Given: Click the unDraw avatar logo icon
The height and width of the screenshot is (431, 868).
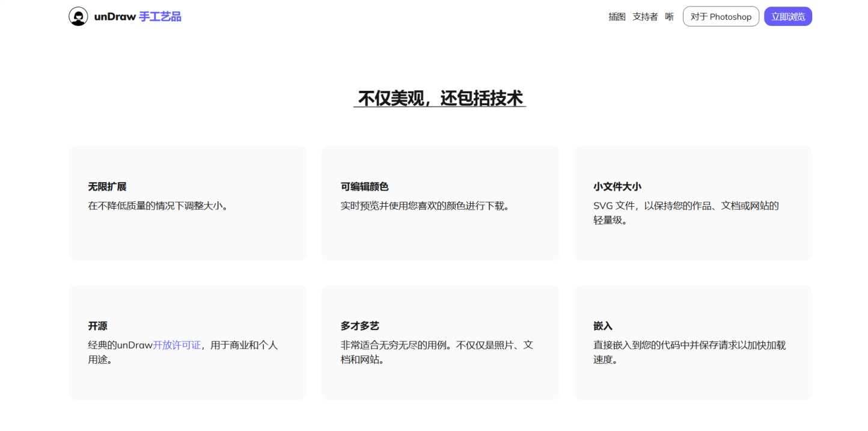Looking at the screenshot, I should tap(78, 16).
